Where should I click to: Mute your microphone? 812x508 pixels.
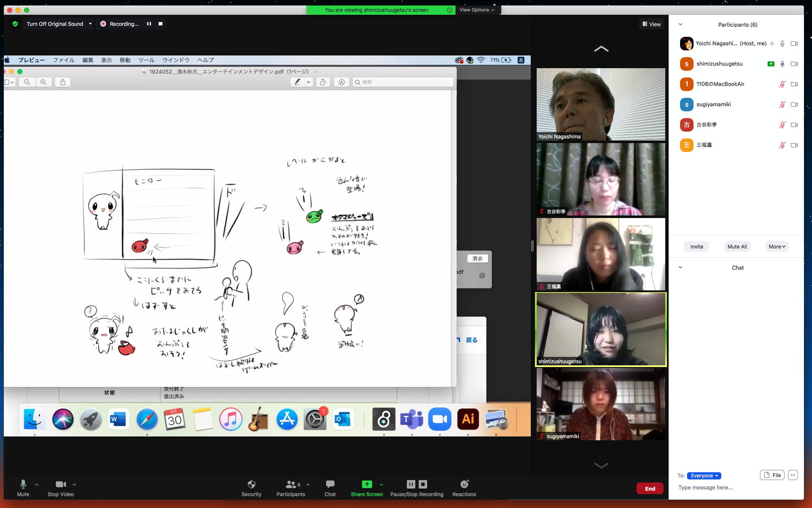tap(23, 484)
